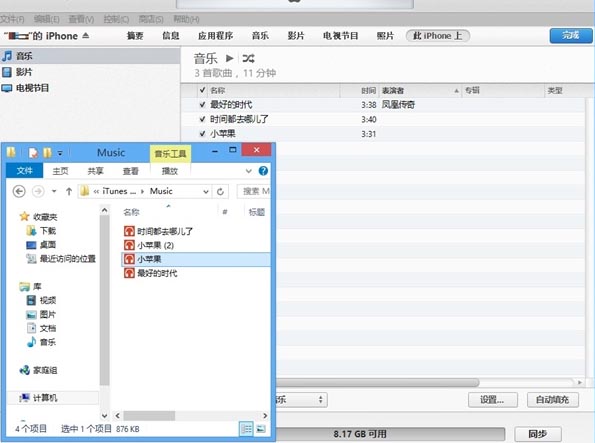The width and height of the screenshot is (595, 443).
Task: Select 此 iPhone 上 tab
Action: click(438, 36)
